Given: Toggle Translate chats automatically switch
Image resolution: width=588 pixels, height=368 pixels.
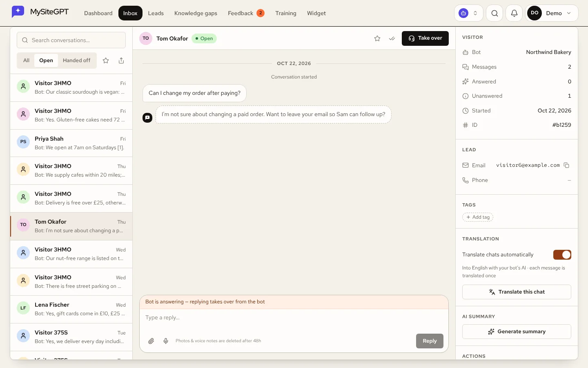Looking at the screenshot, I should [562, 255].
